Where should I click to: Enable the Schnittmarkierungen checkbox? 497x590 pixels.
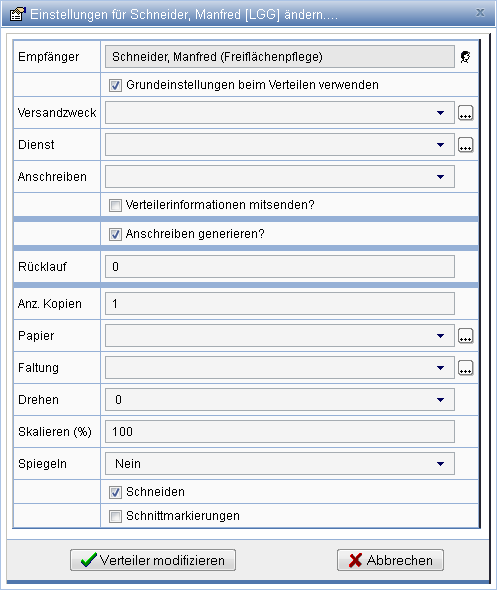[115, 516]
